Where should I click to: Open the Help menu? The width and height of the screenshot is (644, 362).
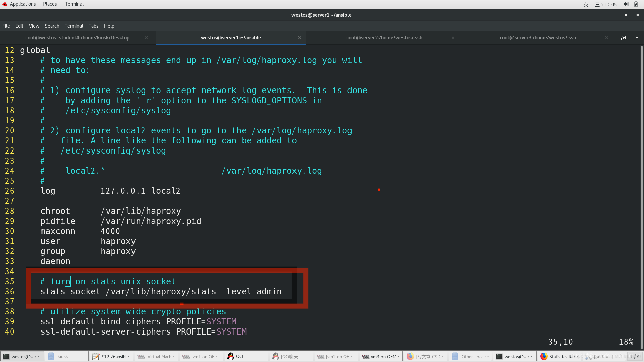tap(109, 26)
